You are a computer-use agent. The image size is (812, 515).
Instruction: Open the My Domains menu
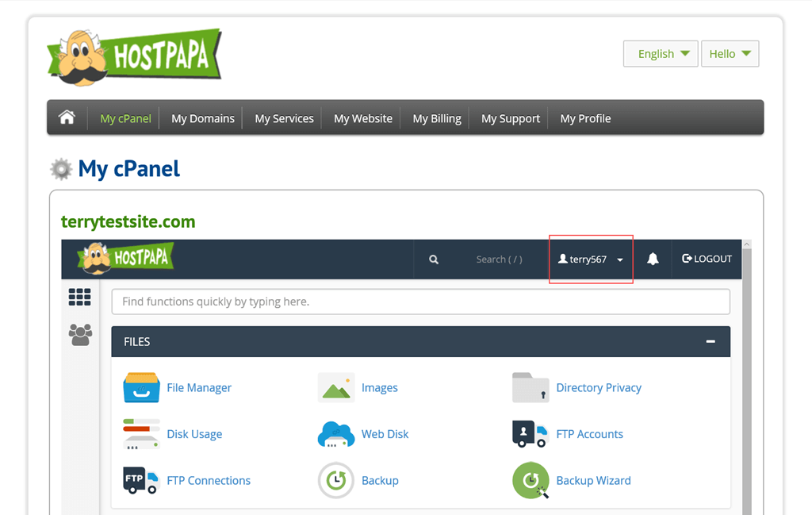[203, 118]
